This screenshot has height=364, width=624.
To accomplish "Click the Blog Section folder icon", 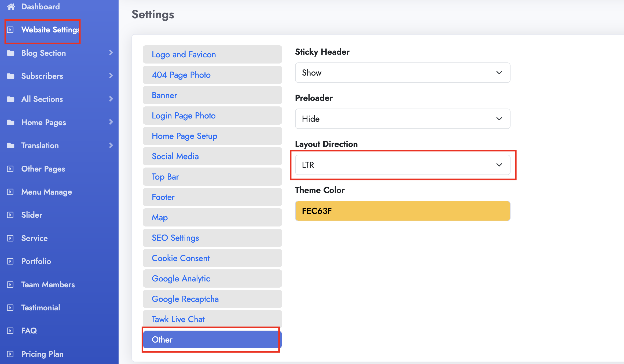I will tap(11, 53).
